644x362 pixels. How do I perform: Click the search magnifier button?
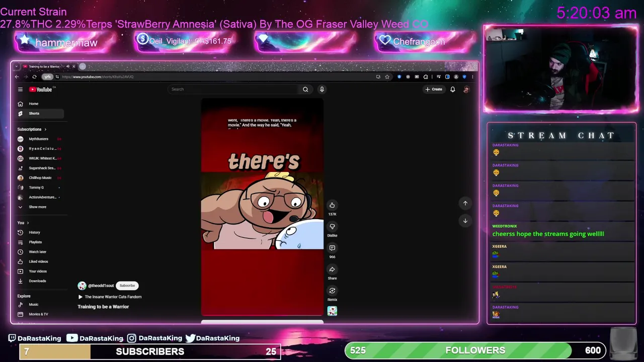305,89
